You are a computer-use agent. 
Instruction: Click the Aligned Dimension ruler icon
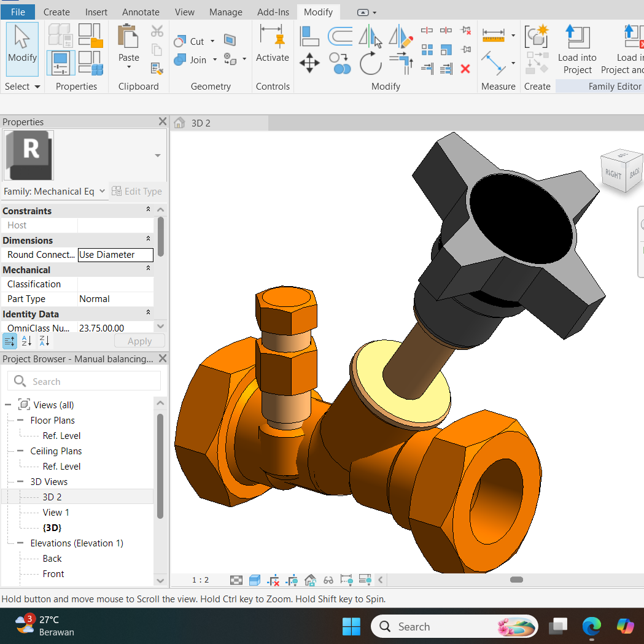point(493,36)
